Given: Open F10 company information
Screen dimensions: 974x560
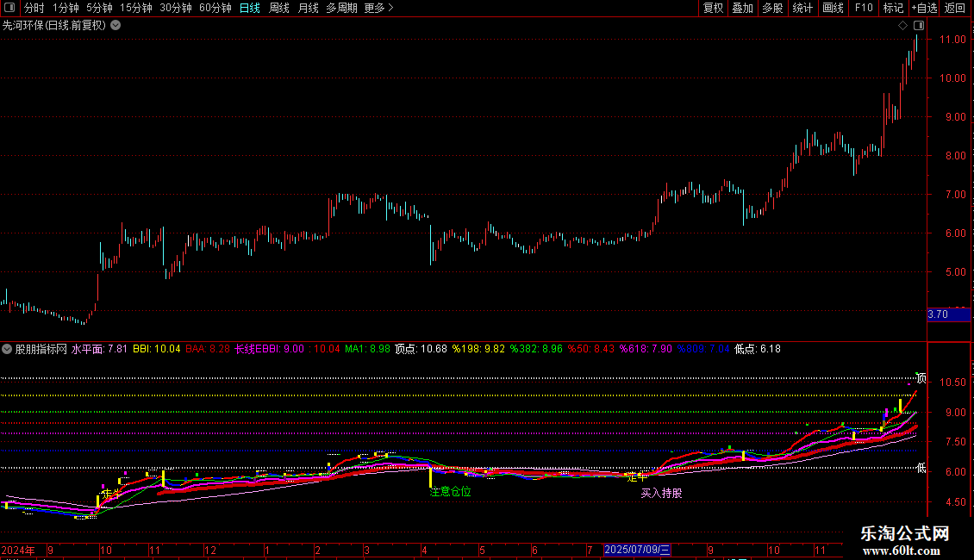Looking at the screenshot, I should pyautogui.click(x=863, y=8).
